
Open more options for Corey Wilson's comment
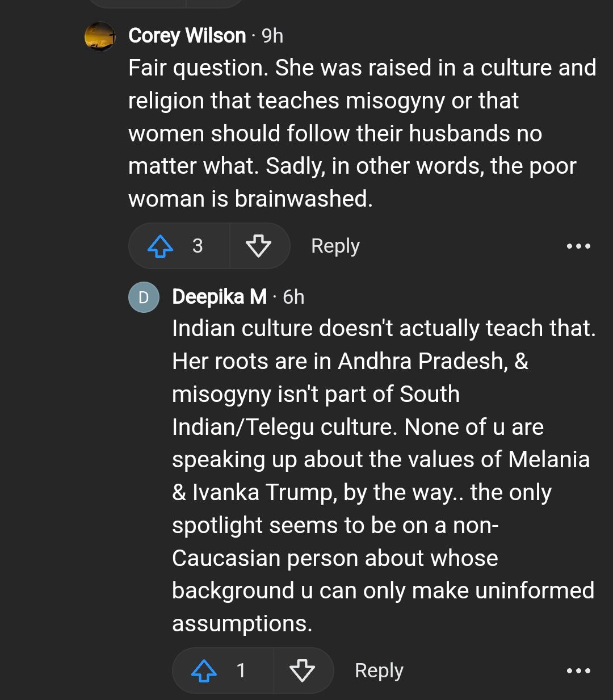(578, 246)
